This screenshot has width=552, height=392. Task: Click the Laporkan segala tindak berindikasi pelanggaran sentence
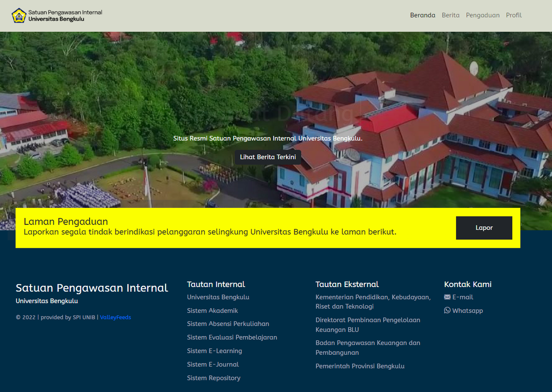click(210, 232)
